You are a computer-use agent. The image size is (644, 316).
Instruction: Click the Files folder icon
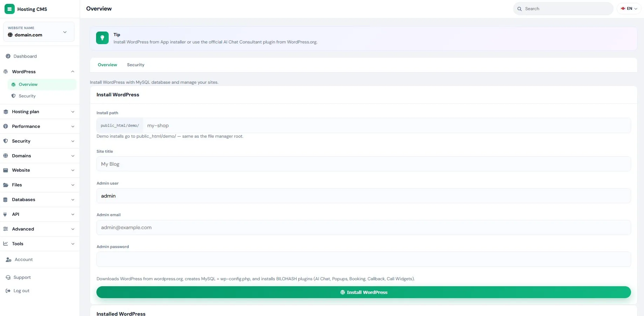pyautogui.click(x=6, y=185)
